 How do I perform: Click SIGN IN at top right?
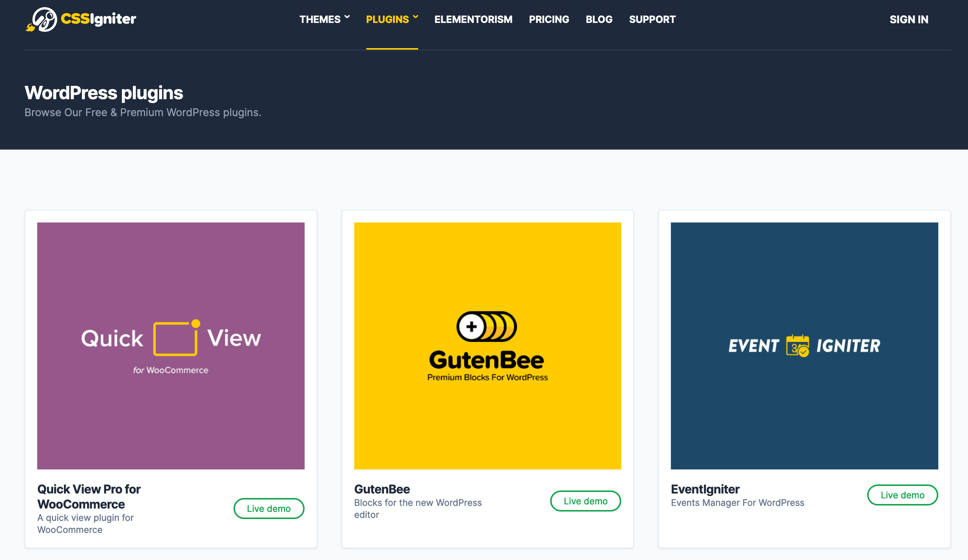[909, 19]
